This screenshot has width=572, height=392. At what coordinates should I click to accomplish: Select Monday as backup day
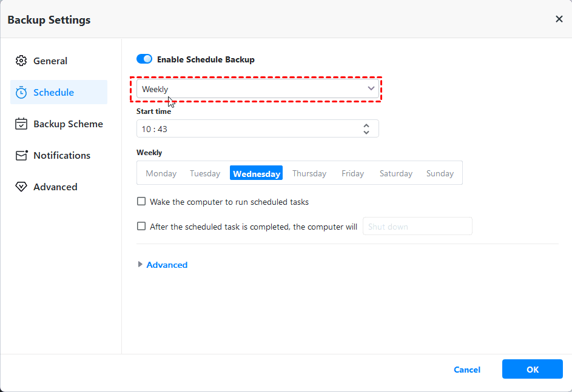161,173
